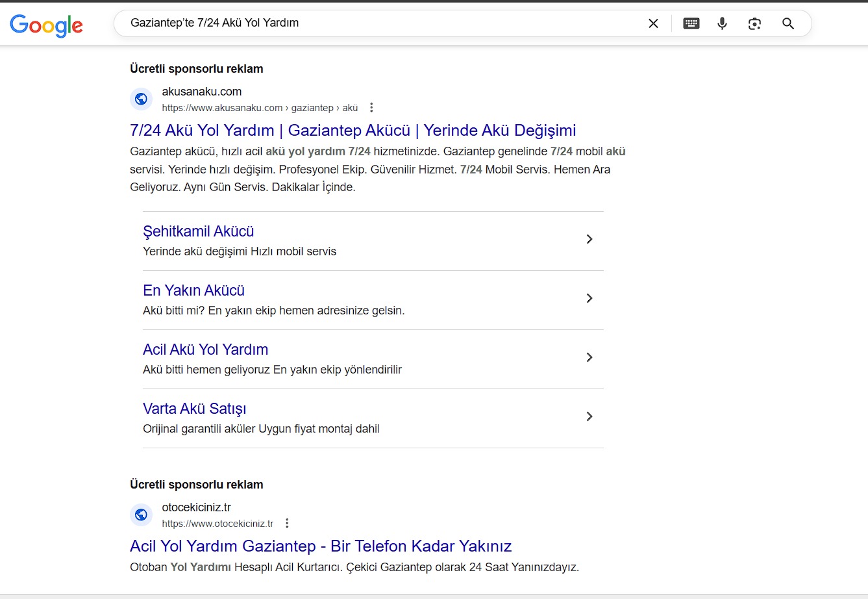Open the 7/24 Akü Yol Yardım ad title
868x599 pixels.
(x=353, y=130)
